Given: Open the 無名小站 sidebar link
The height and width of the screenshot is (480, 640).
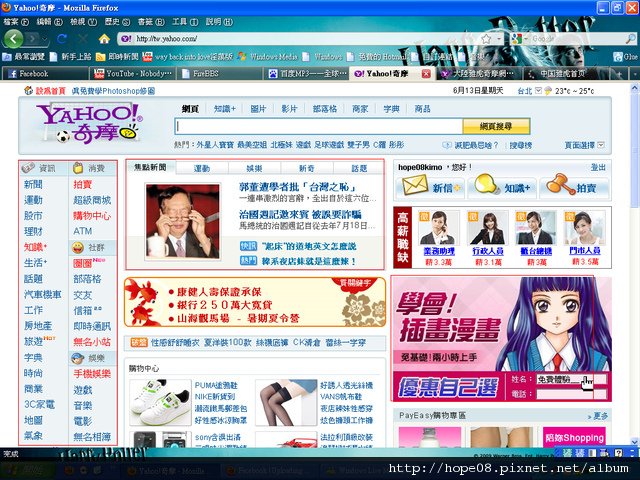Looking at the screenshot, I should (x=92, y=342).
